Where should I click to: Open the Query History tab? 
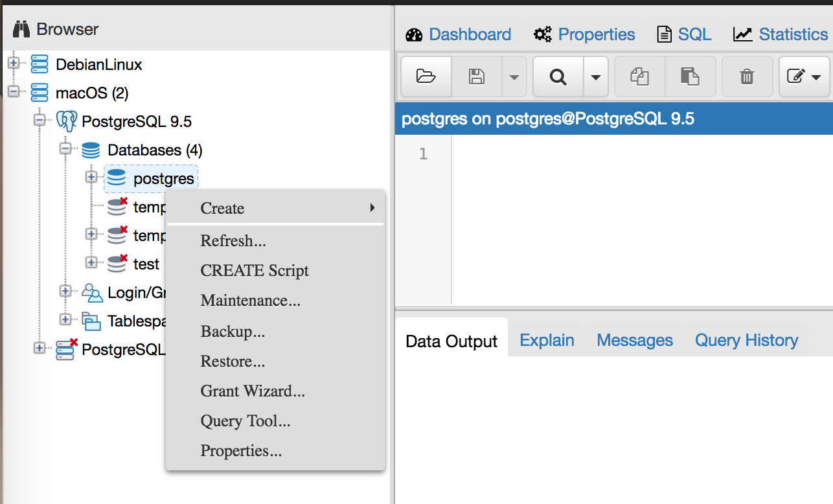point(746,340)
